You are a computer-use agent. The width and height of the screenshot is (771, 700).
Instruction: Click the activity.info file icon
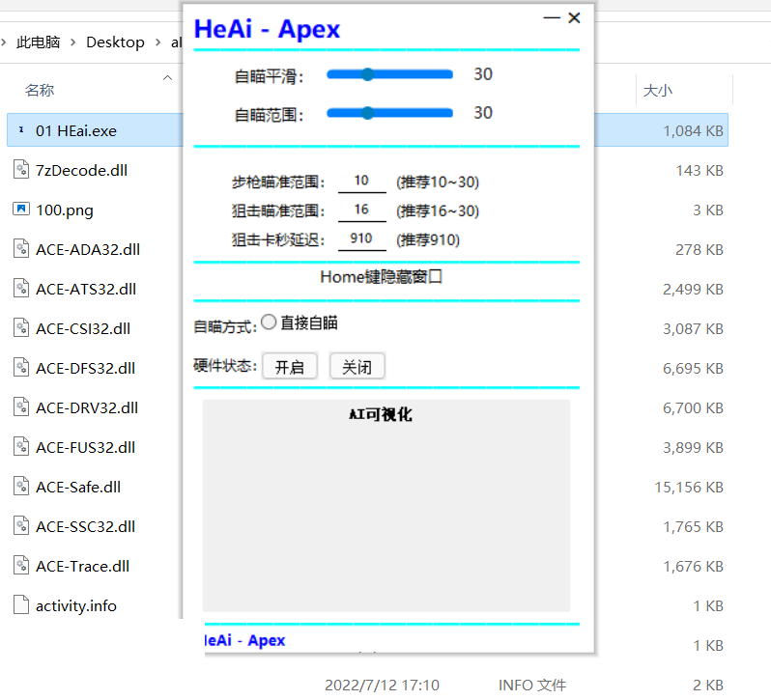pyautogui.click(x=21, y=604)
